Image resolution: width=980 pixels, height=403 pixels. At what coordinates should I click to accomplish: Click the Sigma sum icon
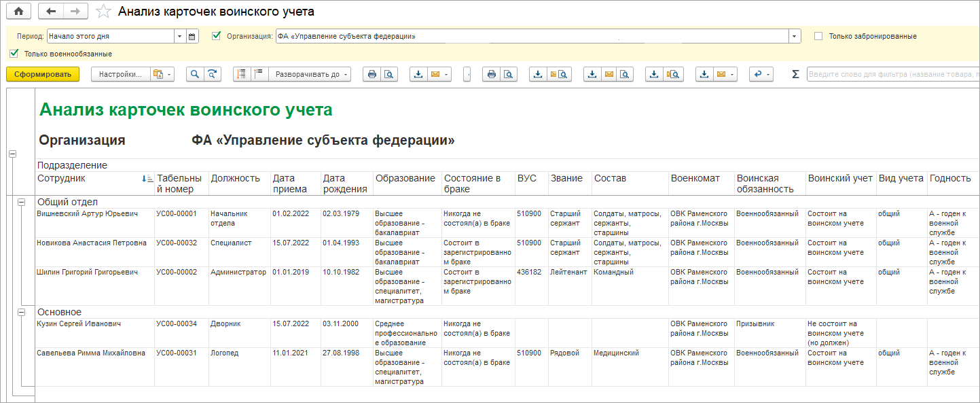(795, 74)
